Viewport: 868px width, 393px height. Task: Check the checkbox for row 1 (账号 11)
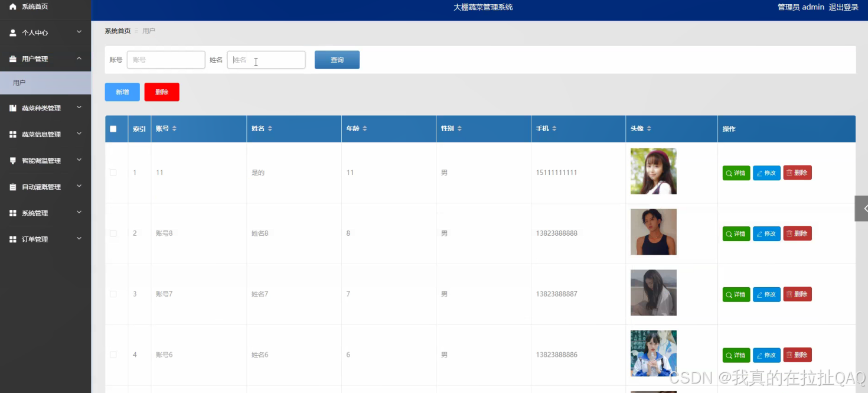pos(113,173)
